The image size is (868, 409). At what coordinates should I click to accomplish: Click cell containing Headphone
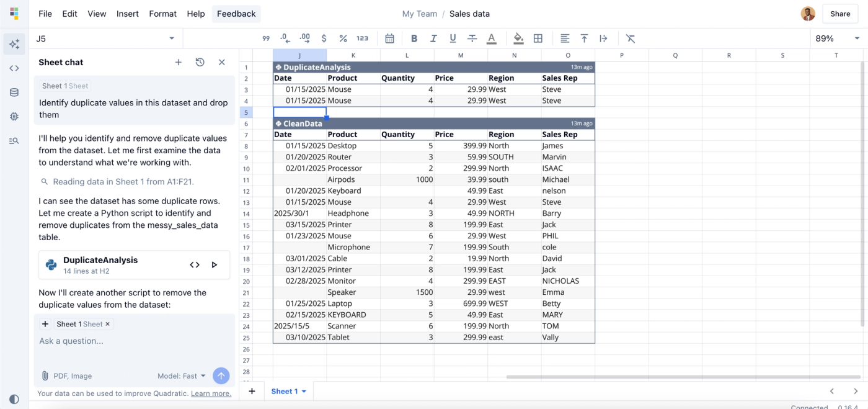pyautogui.click(x=353, y=213)
